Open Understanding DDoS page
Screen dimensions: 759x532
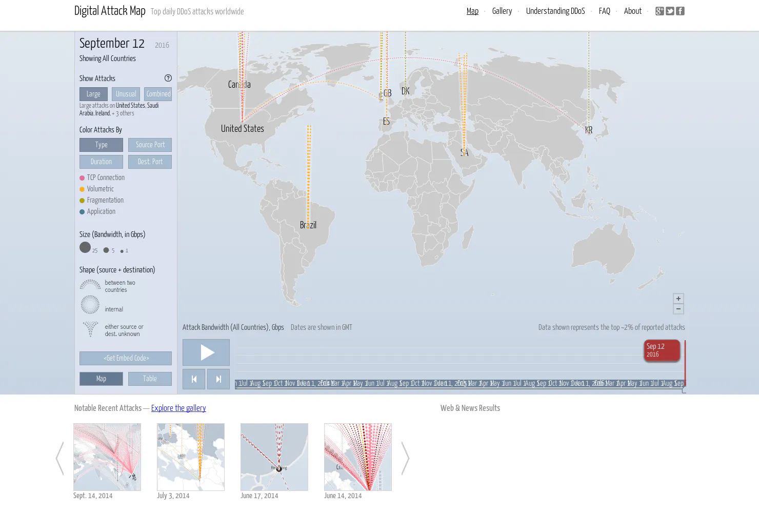[x=555, y=11]
